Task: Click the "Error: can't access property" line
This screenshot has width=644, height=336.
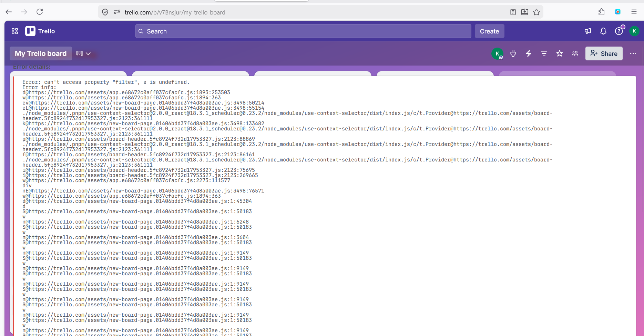Action: (106, 82)
